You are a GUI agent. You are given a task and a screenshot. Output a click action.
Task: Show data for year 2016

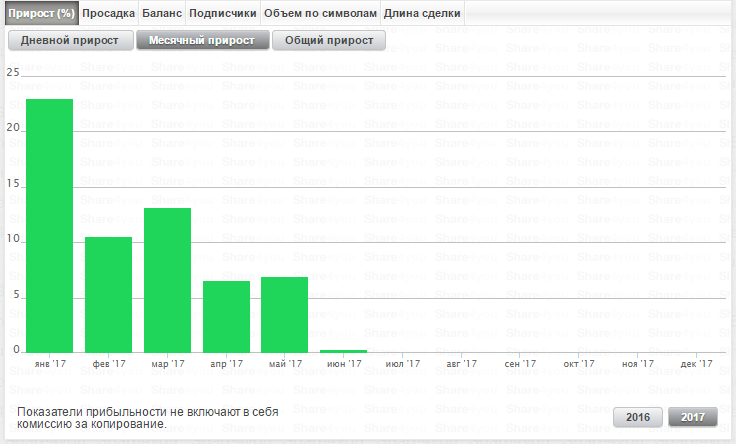pos(638,417)
